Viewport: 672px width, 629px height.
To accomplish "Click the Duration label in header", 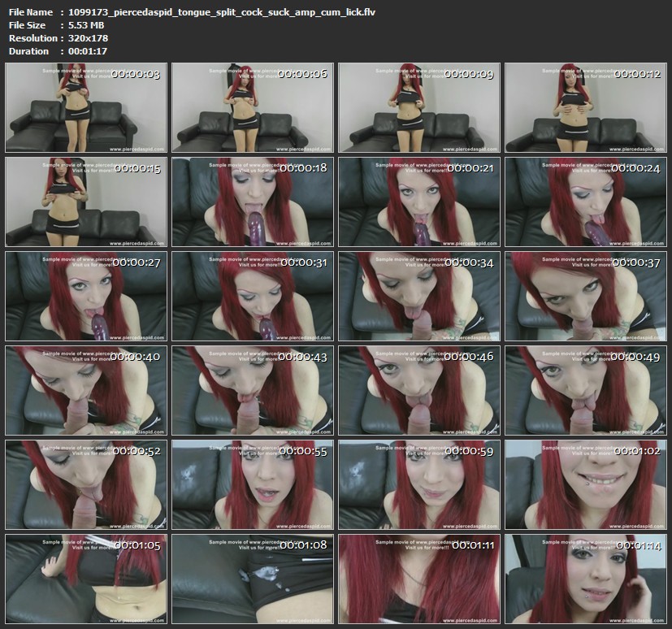I will coord(28,51).
